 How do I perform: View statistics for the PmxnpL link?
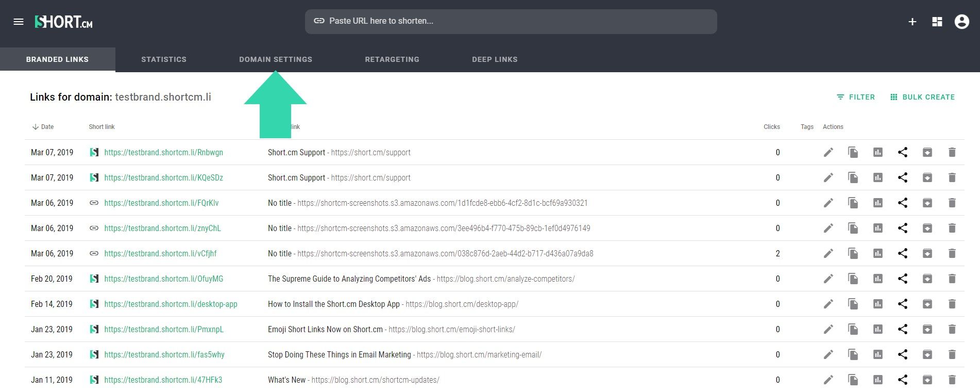tap(877, 329)
